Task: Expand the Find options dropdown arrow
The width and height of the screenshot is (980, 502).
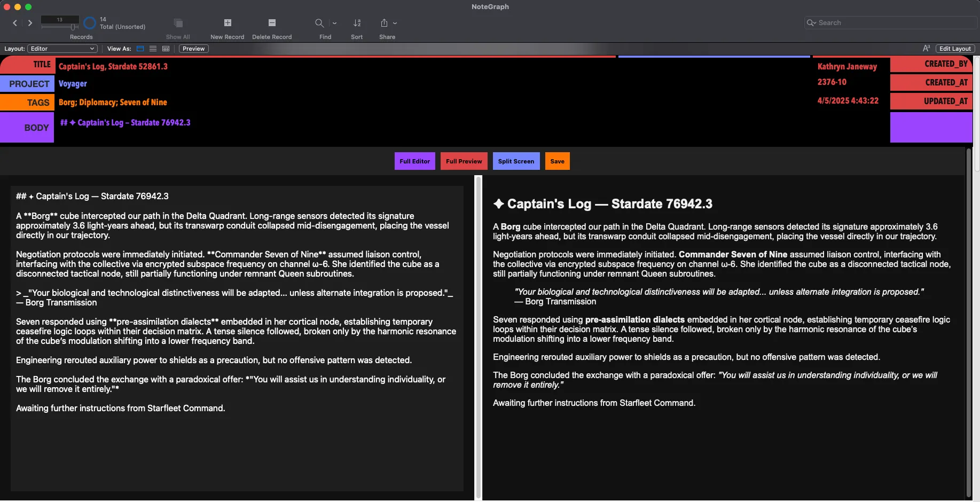Action: 335,23
